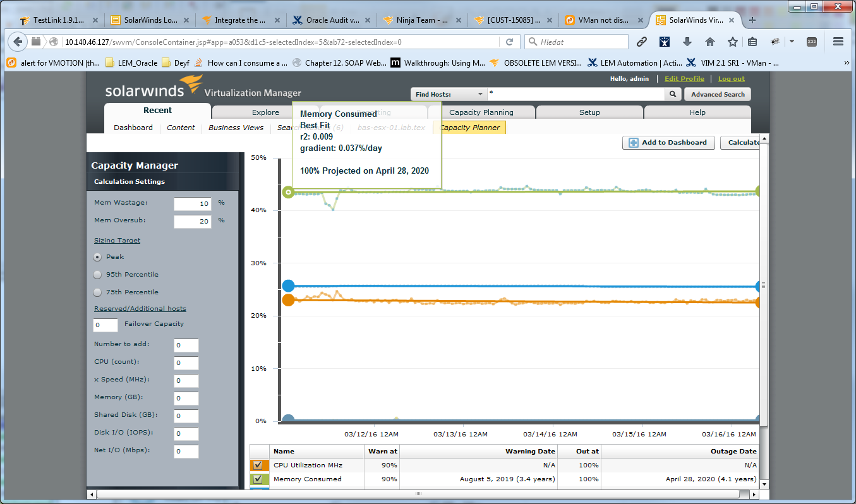Image resolution: width=856 pixels, height=504 pixels.
Task: Select the Peak sizing target
Action: pos(97,257)
